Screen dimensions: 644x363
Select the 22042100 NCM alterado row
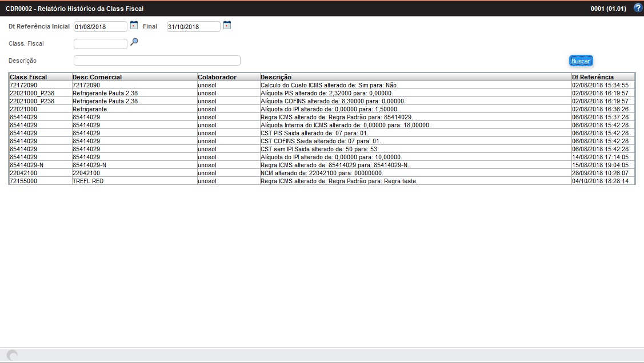tap(171, 173)
